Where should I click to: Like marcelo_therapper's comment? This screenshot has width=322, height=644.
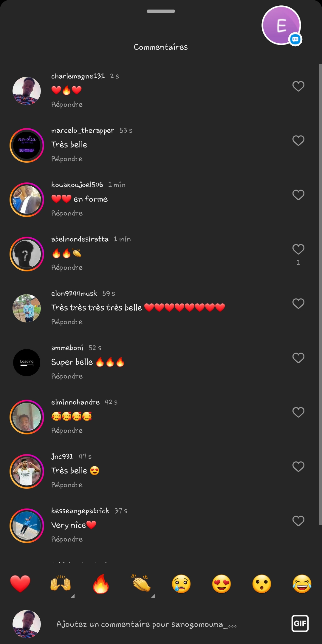coord(298,141)
